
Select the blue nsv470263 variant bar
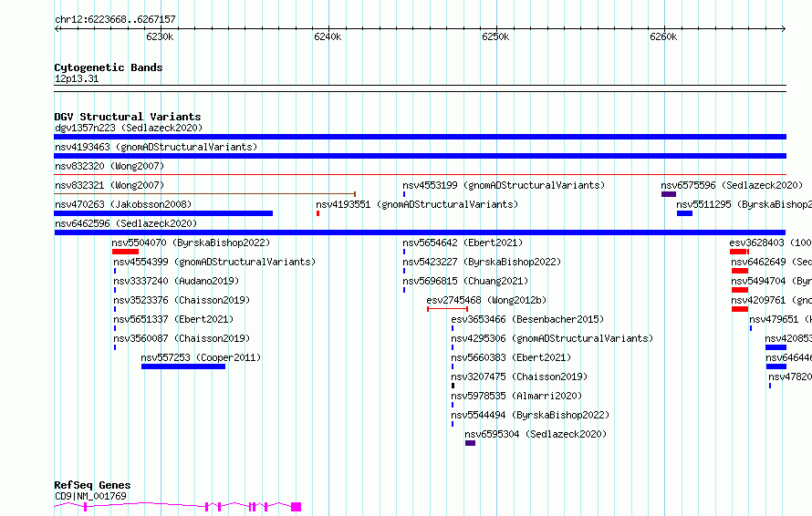click(163, 213)
